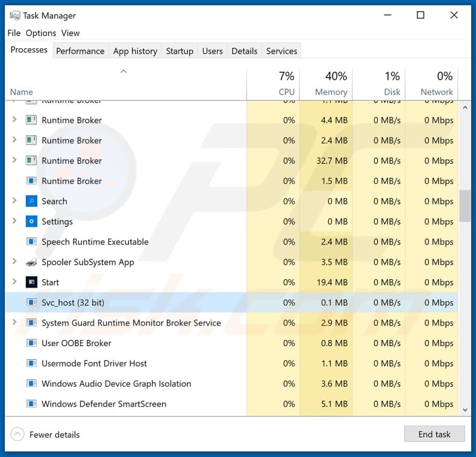
Task: Click the Task Manager title bar icon
Action: point(15,15)
